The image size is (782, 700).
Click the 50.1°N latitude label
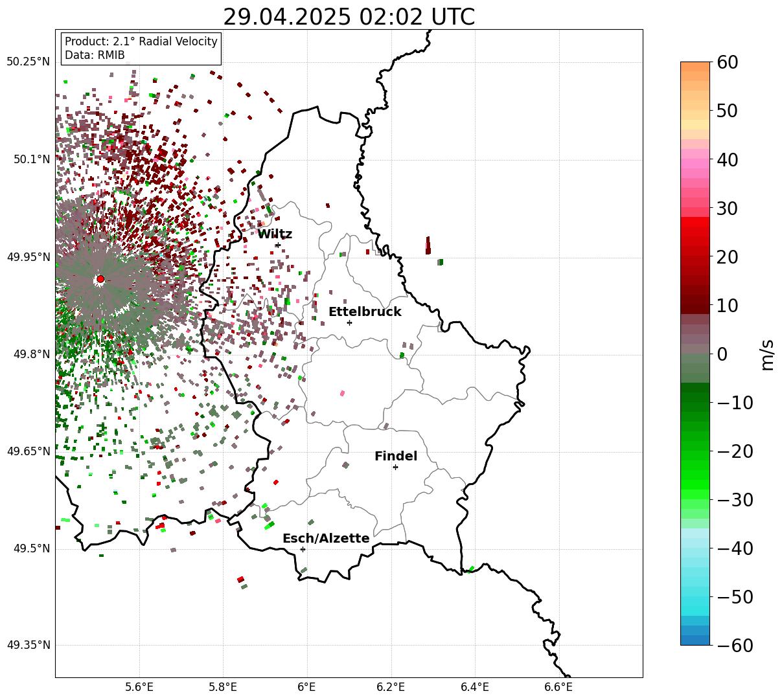click(x=32, y=159)
